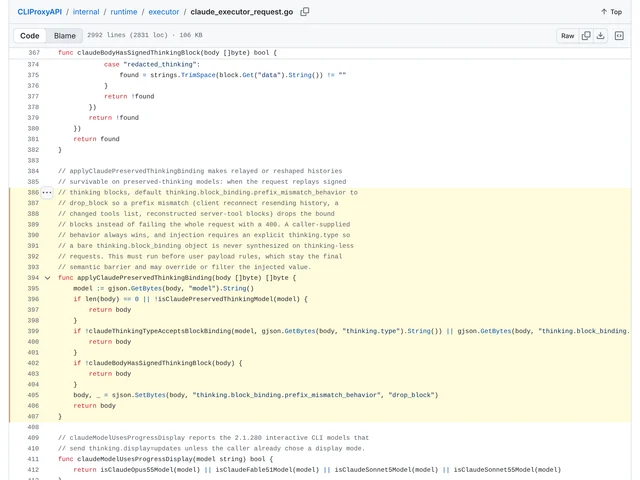Click TrimSpace call on line 375

198,75
